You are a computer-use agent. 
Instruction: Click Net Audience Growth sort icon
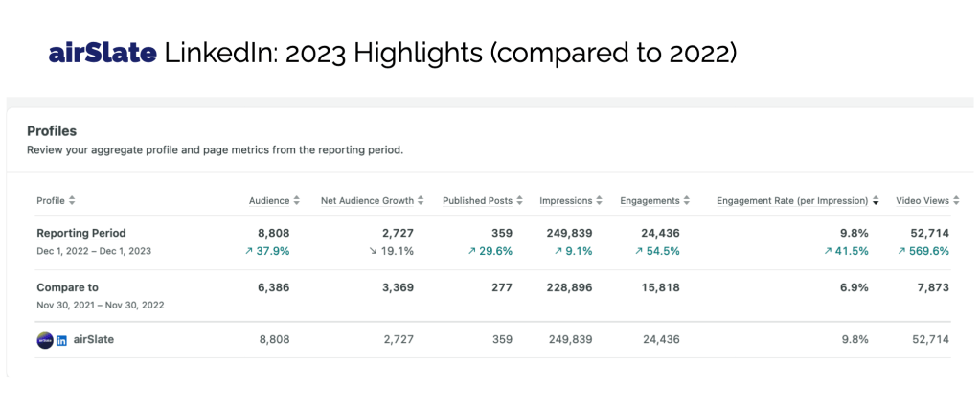[x=421, y=201]
